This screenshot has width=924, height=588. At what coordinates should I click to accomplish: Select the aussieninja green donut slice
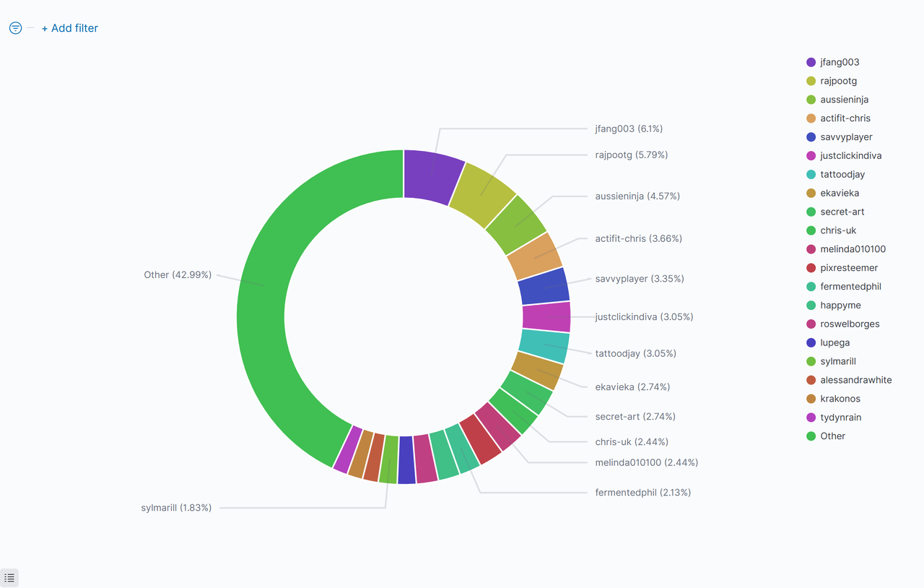(x=515, y=226)
